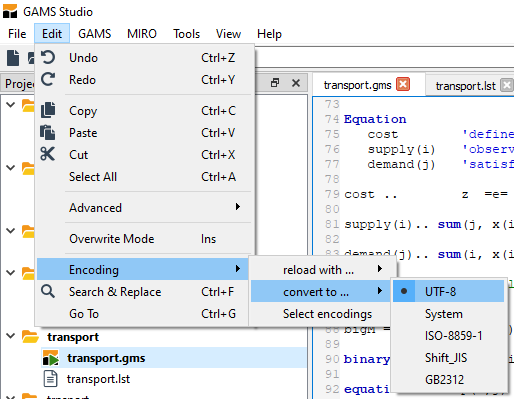Click the Undo icon in Edit menu

click(48, 57)
